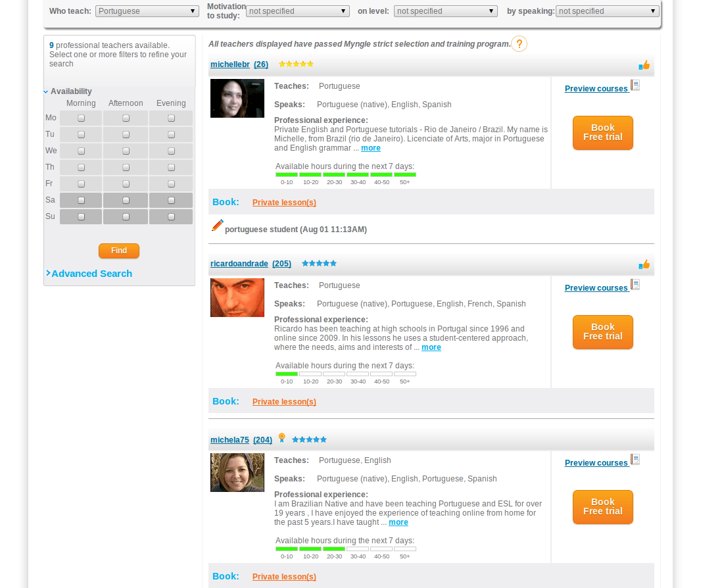The image size is (701, 588).
Task: Open the Who teach dropdown
Action: 147,11
